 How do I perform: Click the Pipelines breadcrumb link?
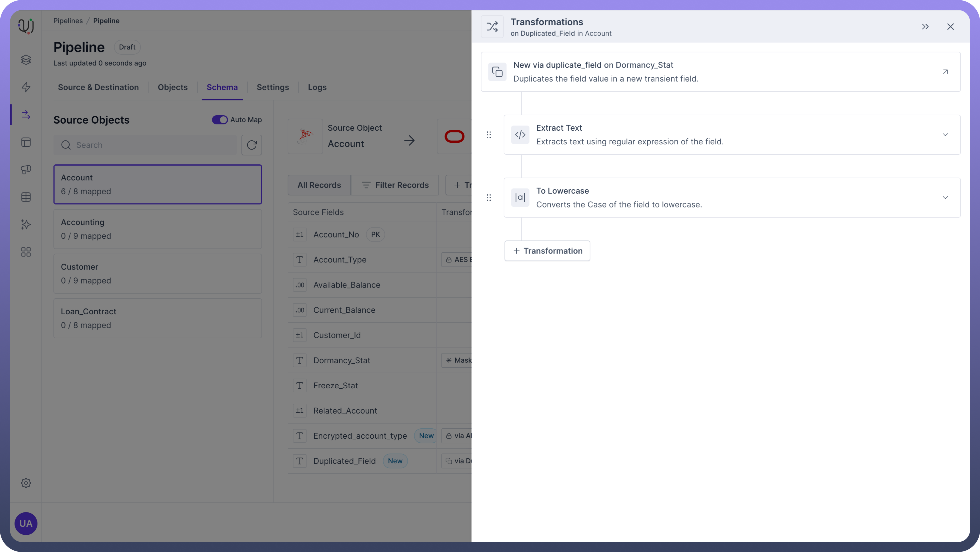68,21
